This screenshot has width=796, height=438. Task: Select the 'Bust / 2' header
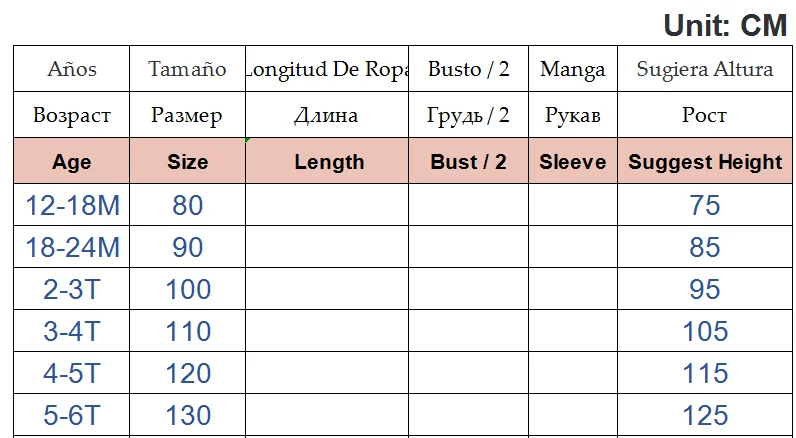pyautogui.click(x=468, y=162)
